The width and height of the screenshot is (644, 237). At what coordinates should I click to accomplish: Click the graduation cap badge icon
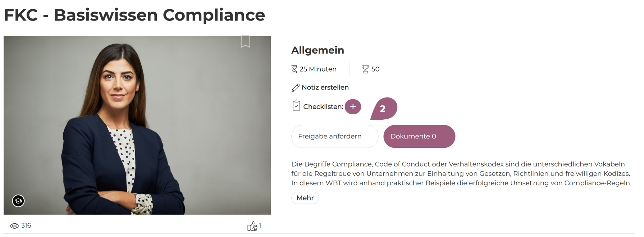(18, 201)
